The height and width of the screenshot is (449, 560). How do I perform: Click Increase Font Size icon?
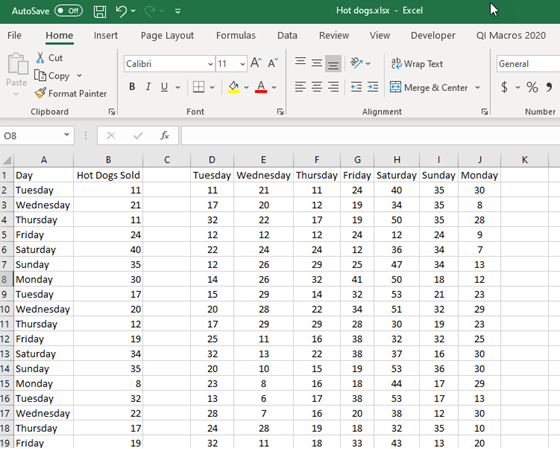click(x=256, y=63)
